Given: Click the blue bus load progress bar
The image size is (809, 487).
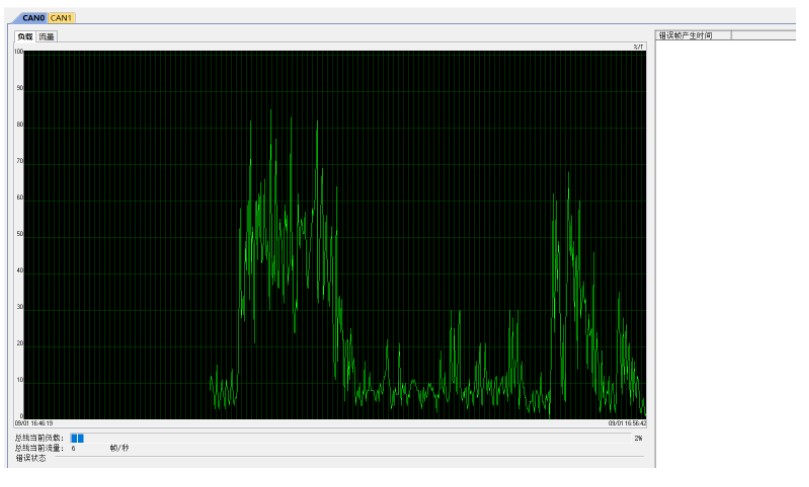Looking at the screenshot, I should 77,438.
